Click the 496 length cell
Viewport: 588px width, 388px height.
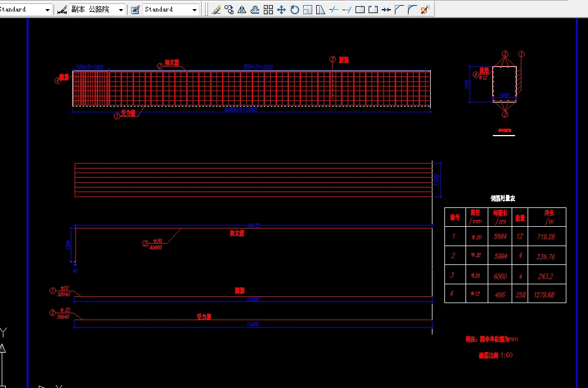coord(500,295)
